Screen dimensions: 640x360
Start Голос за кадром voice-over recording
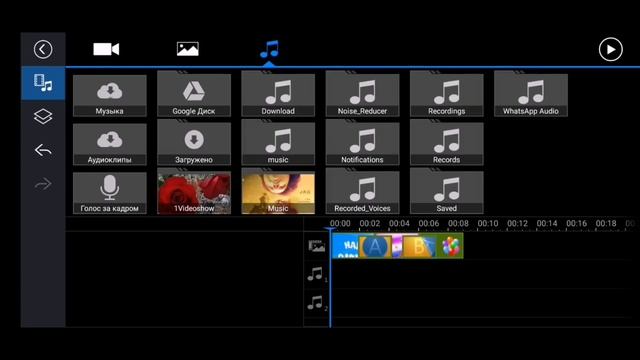point(110,193)
